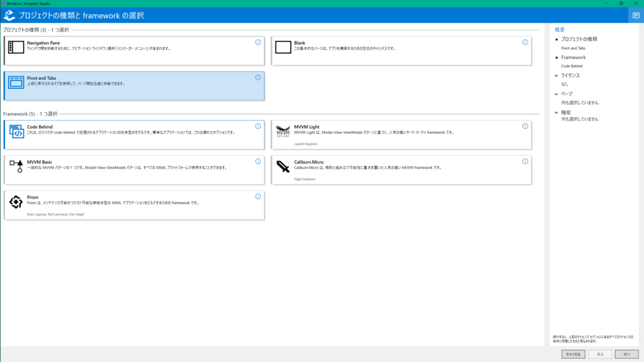The height and width of the screenshot is (362, 644).
Task: Click author name 'Laurent Bugnion'
Action: (x=306, y=144)
